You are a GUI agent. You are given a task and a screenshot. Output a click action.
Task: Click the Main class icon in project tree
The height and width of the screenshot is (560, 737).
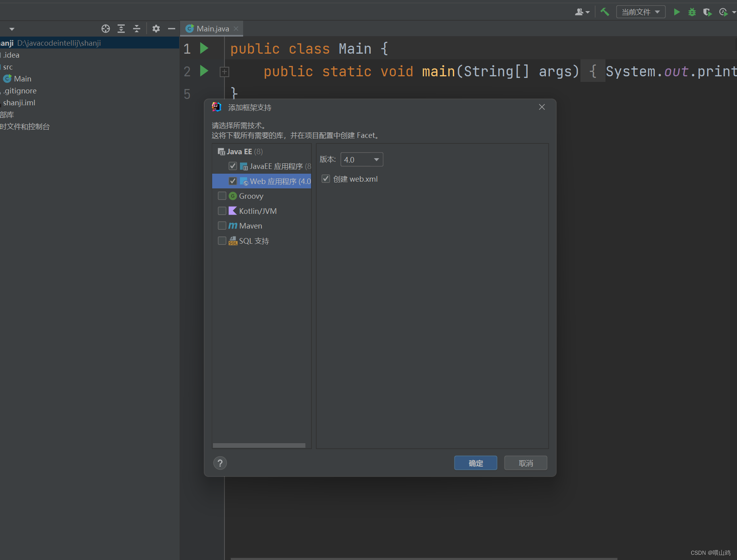7,79
